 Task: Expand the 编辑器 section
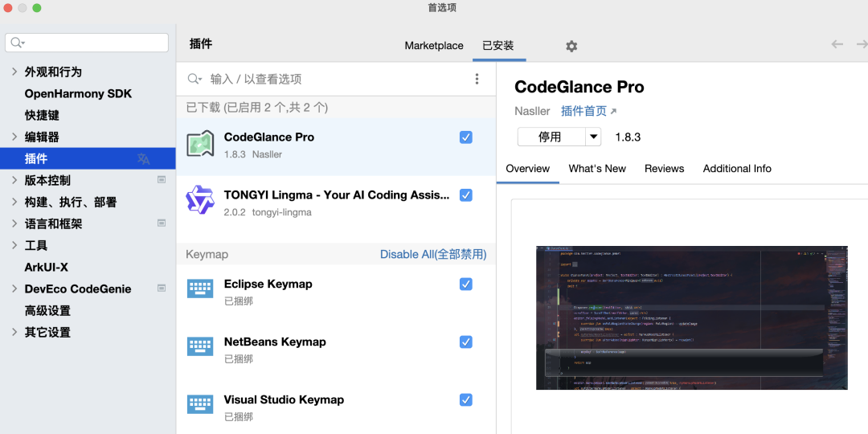tap(14, 136)
